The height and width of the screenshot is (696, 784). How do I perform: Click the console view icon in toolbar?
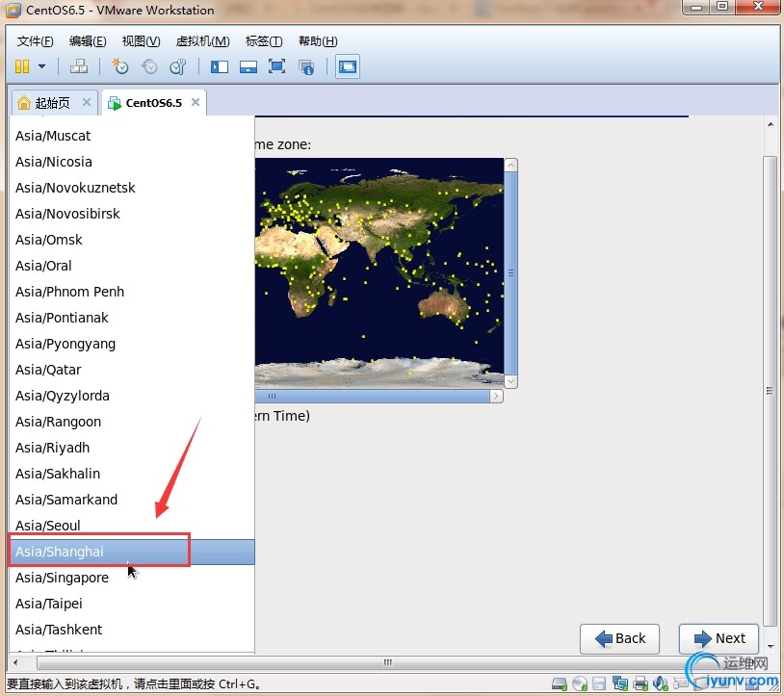pyautogui.click(x=348, y=66)
